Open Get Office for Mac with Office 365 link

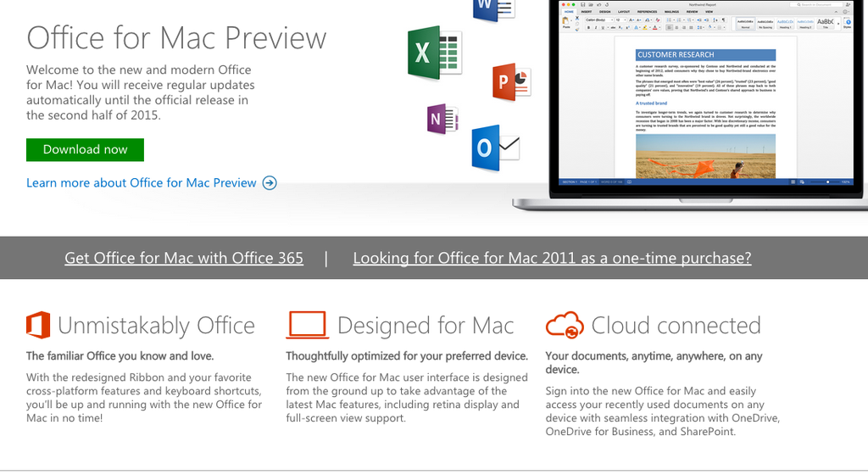pyautogui.click(x=184, y=258)
